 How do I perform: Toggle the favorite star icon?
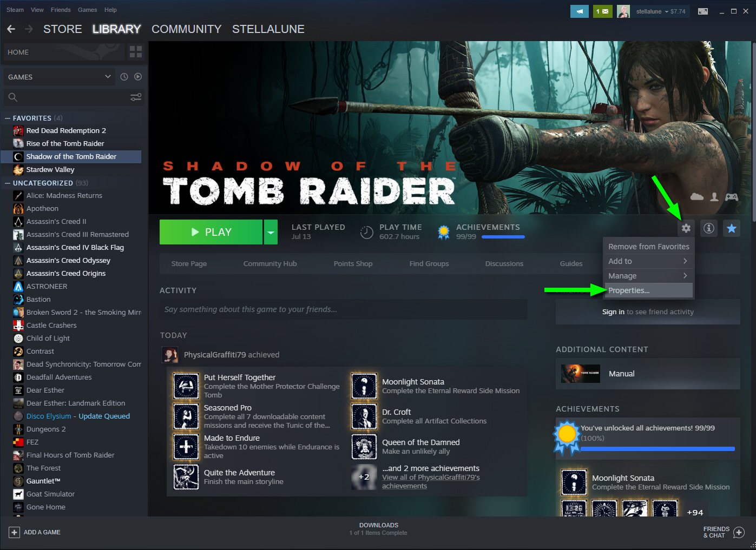[731, 228]
